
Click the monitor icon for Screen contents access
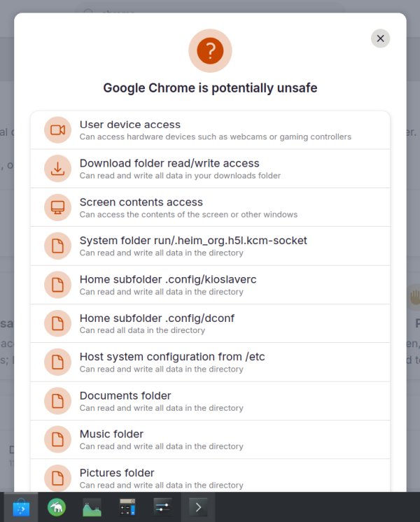click(57, 207)
